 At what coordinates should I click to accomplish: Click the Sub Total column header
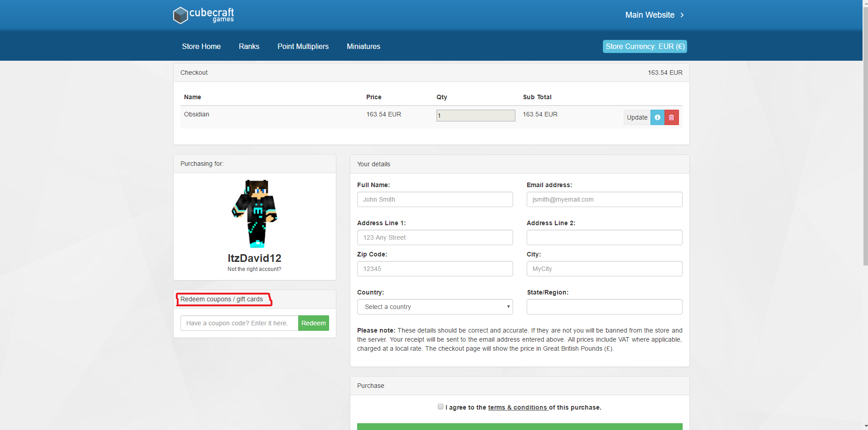(x=537, y=97)
